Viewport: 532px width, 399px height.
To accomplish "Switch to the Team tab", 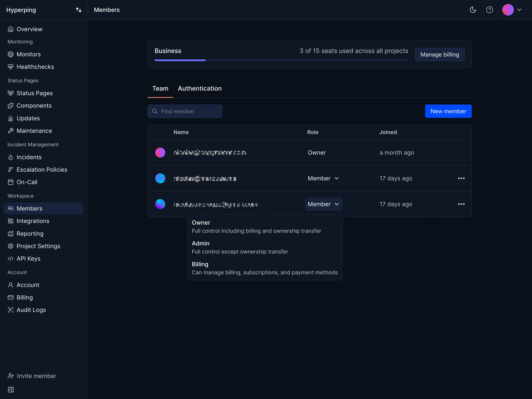I will click(x=160, y=89).
